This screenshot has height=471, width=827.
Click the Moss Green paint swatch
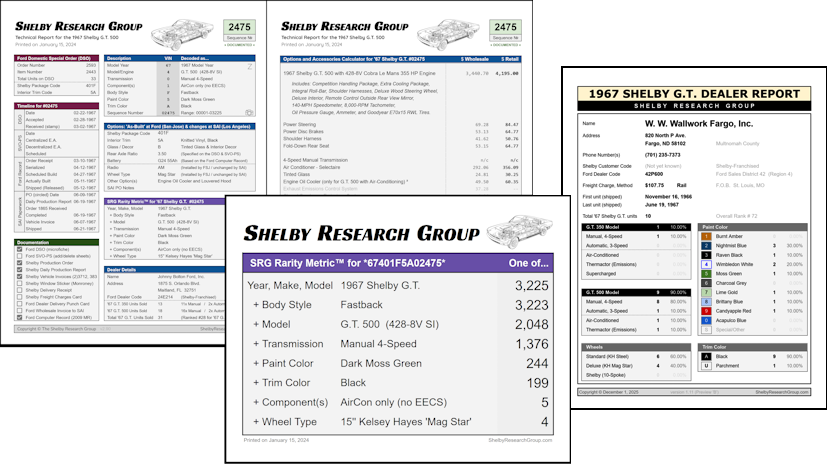click(x=706, y=274)
